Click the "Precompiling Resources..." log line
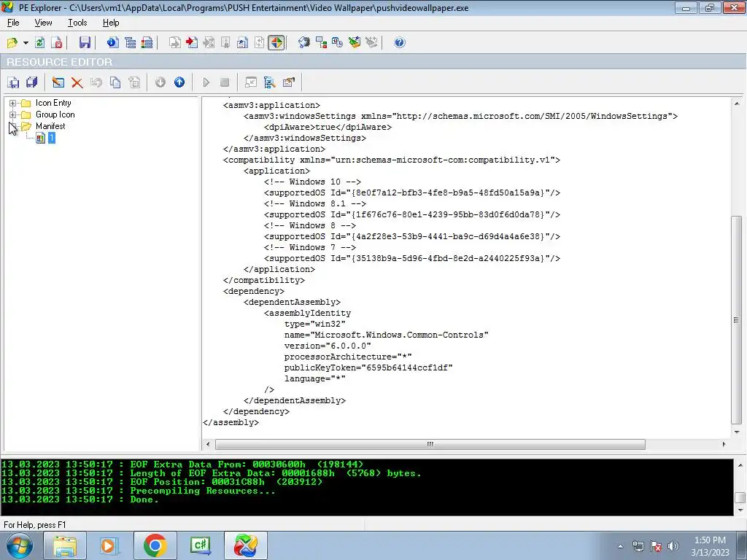 point(203,491)
